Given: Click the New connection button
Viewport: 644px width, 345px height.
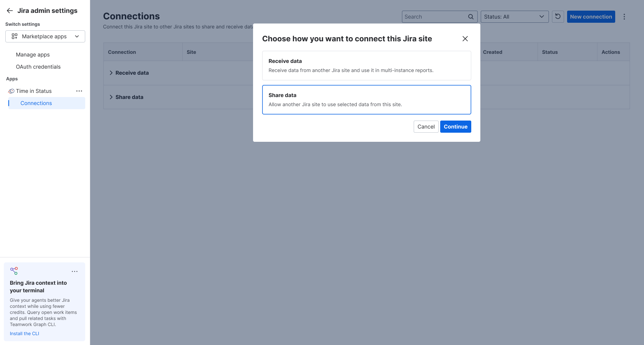Looking at the screenshot, I should tap(591, 17).
